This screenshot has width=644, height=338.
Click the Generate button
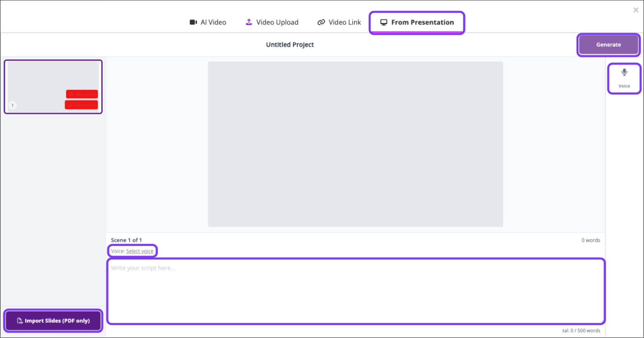[609, 45]
